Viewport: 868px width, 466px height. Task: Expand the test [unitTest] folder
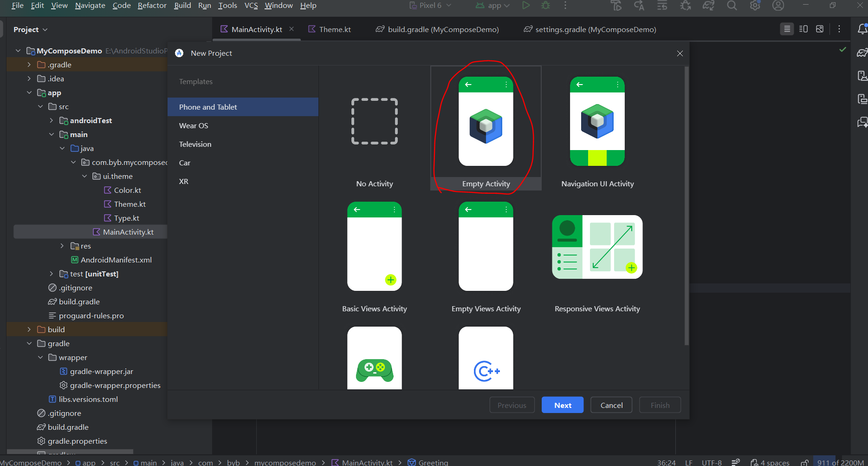tap(52, 274)
